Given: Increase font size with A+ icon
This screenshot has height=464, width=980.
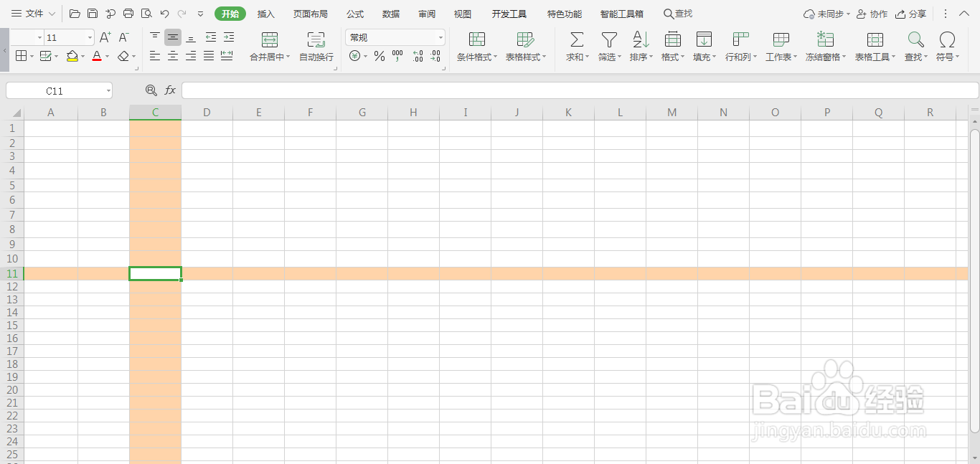Looking at the screenshot, I should pos(105,37).
